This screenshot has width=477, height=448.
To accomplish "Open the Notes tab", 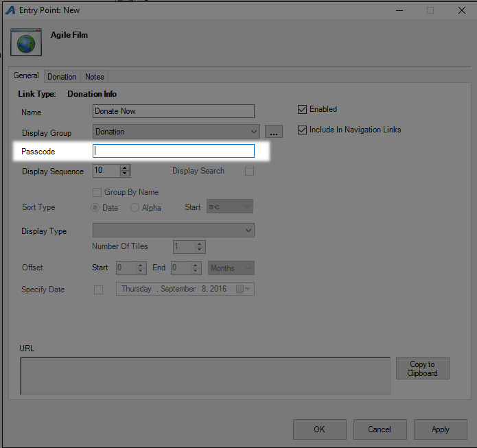I will pyautogui.click(x=94, y=77).
